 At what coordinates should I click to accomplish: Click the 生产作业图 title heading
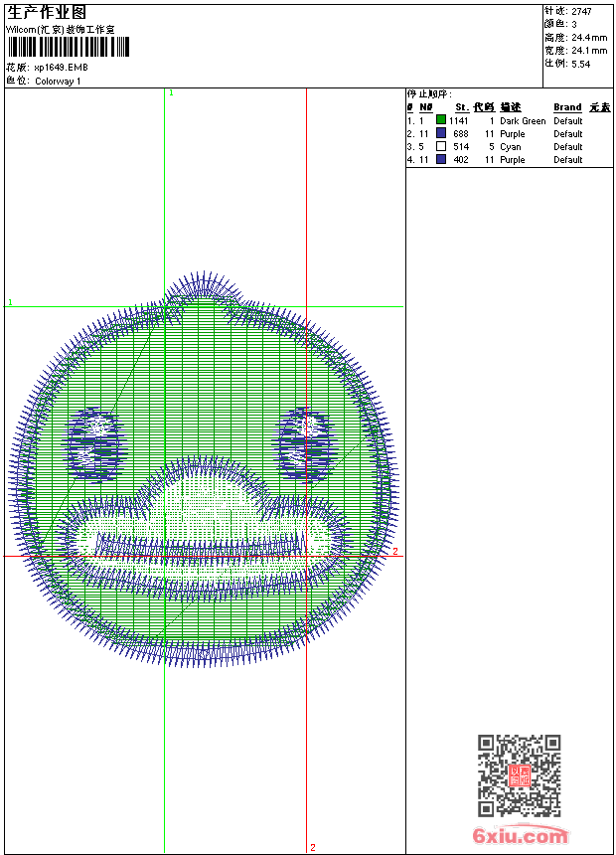click(x=47, y=13)
